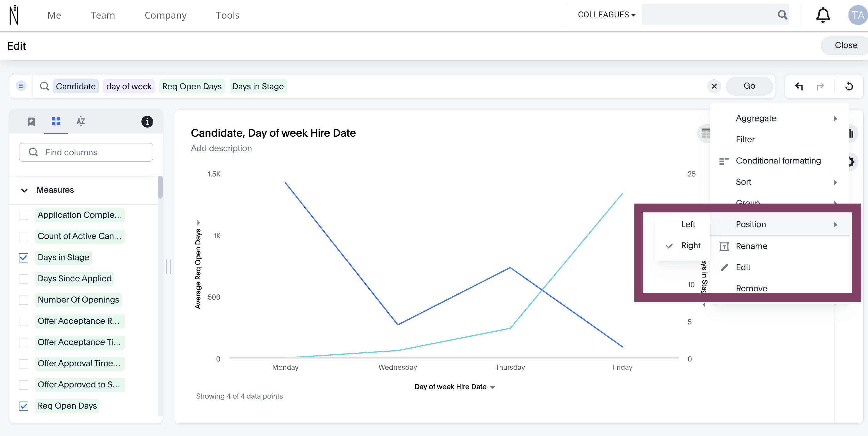Screen dimensions: 868x436
Task: Click the Go button
Action: coord(749,86)
